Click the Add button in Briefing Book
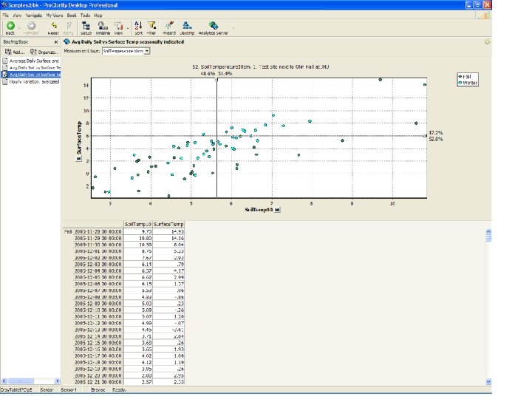This screenshot has width=532, height=399. [15, 52]
